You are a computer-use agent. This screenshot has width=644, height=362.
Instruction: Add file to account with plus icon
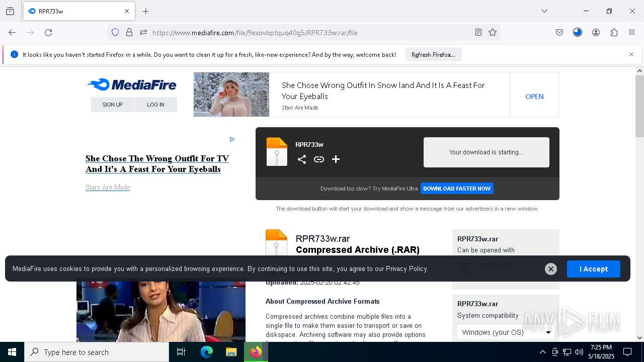tap(336, 159)
